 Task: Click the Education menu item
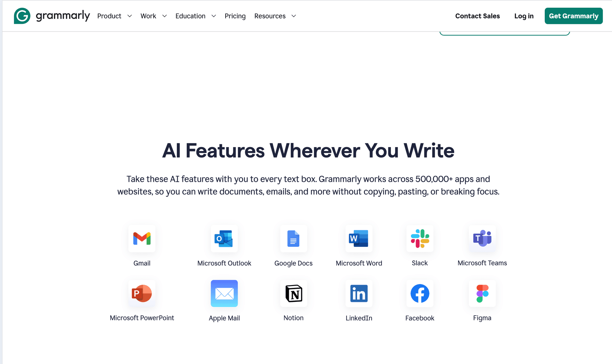coord(196,16)
